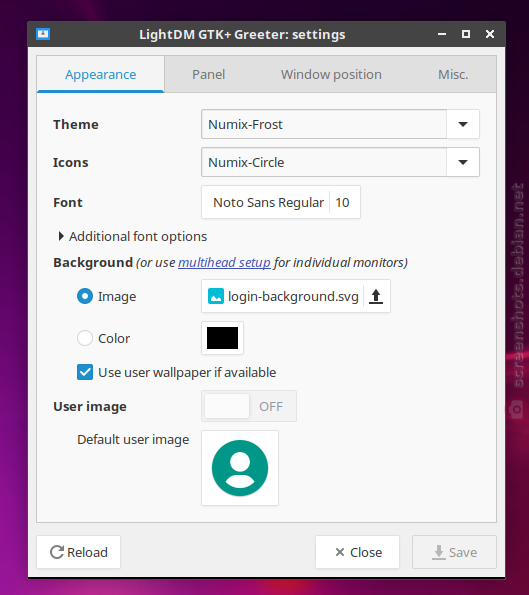This screenshot has height=595, width=529.
Task: Open the Theme dropdown showing Numix-Frost
Action: [x=340, y=124]
